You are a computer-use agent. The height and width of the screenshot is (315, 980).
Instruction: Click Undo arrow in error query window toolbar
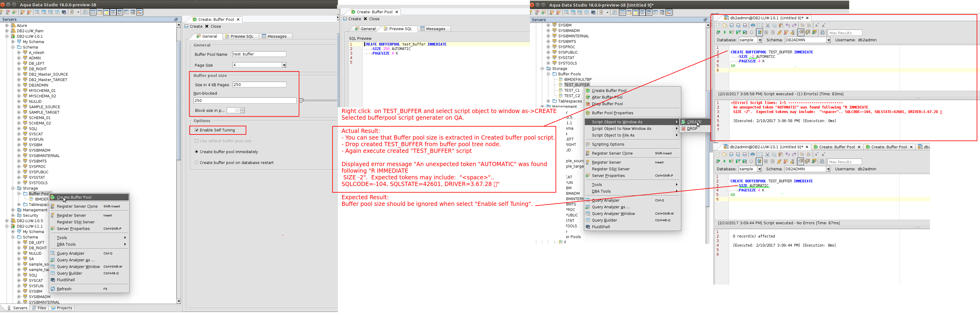(788, 26)
